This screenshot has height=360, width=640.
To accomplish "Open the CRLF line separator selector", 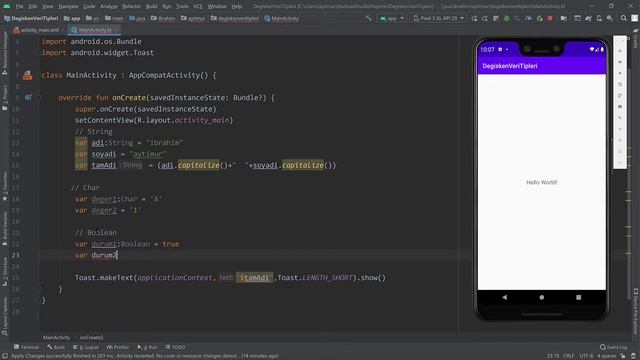I will (x=569, y=356).
